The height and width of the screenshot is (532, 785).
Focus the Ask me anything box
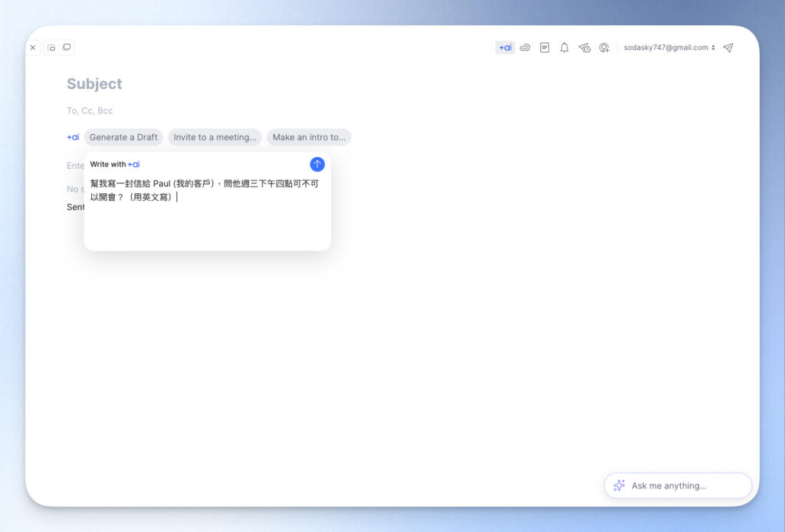[678, 485]
